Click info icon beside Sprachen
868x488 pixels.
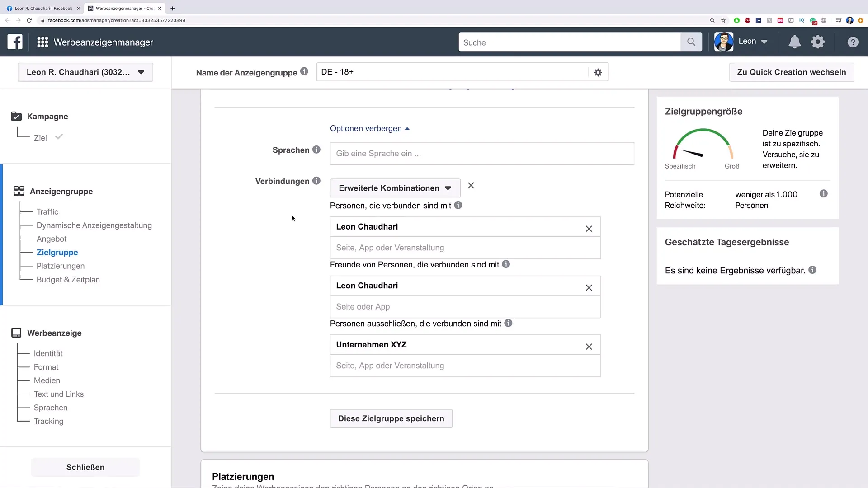(x=316, y=150)
